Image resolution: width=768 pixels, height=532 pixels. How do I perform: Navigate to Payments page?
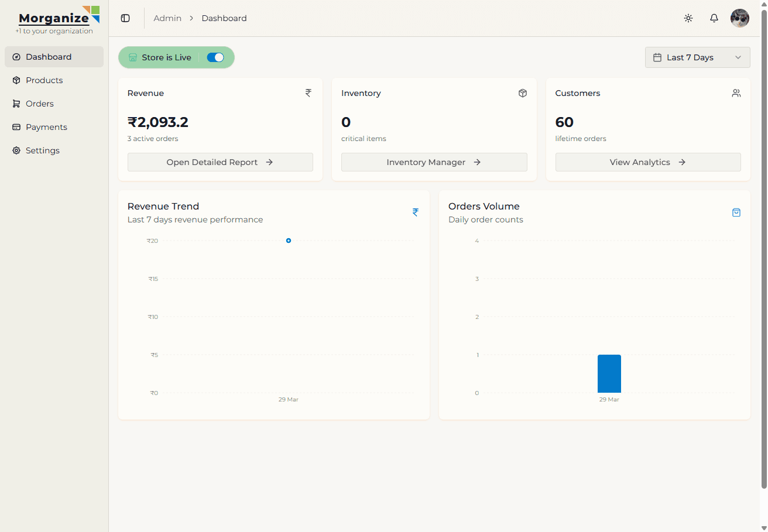pyautogui.click(x=46, y=127)
